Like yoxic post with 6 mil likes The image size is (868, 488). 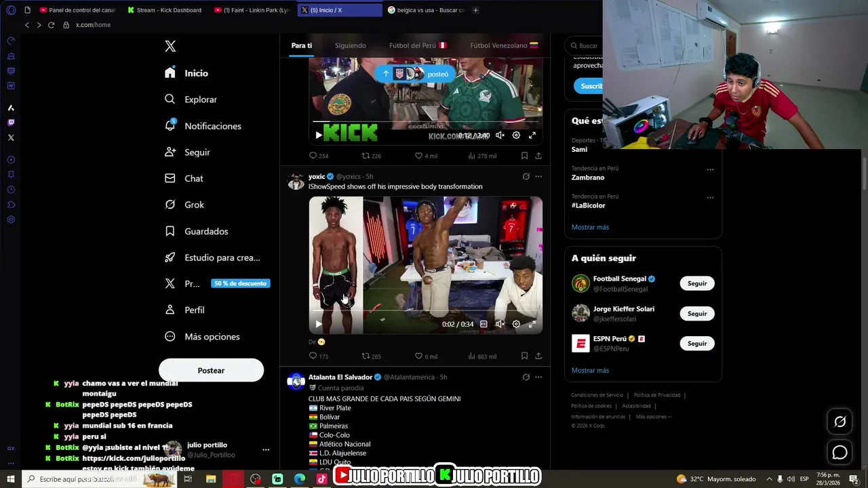[x=426, y=356]
